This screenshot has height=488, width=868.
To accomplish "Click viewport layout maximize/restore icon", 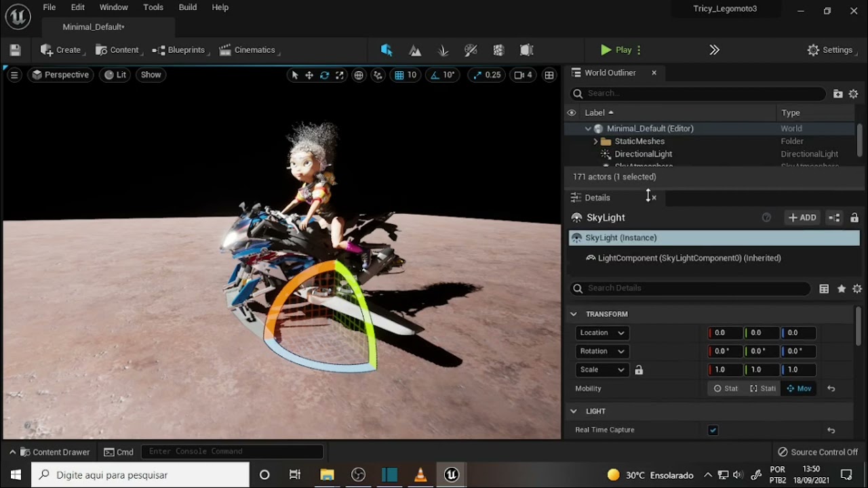I will (x=549, y=75).
